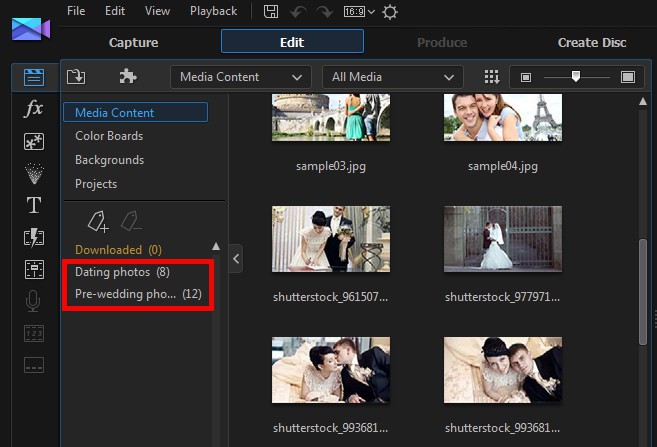This screenshot has height=447, width=657.
Task: Switch to the Edit module tab
Action: [292, 41]
